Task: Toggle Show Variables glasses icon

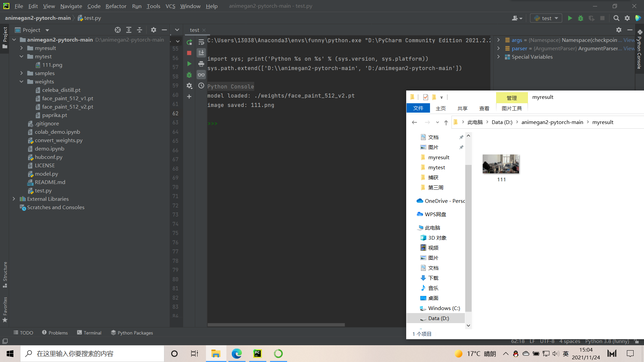Action: pyautogui.click(x=201, y=75)
